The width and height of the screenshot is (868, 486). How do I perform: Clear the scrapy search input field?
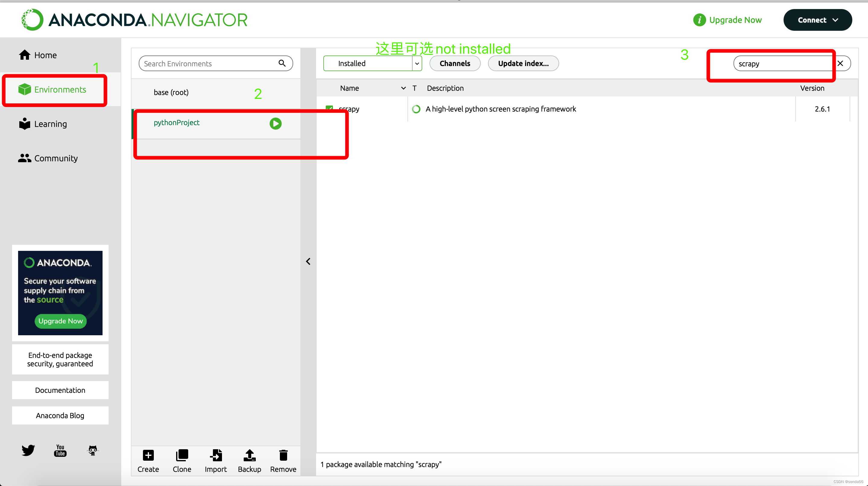click(841, 63)
